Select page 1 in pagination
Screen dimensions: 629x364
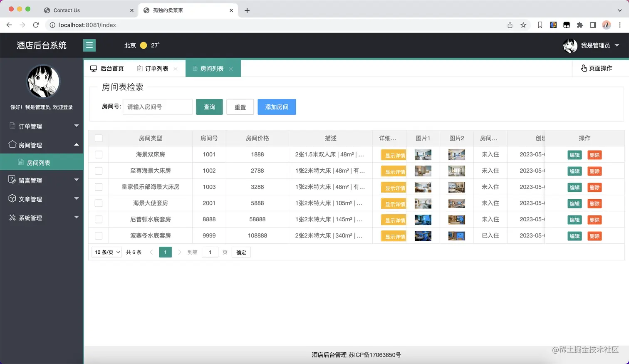pos(165,252)
